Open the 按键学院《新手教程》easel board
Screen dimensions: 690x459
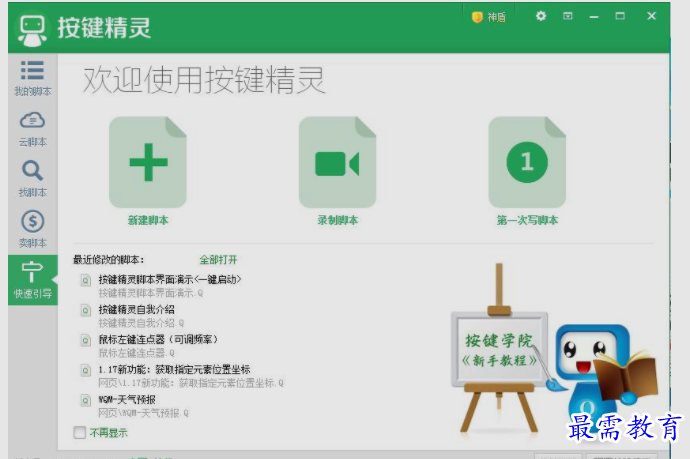tap(500, 349)
